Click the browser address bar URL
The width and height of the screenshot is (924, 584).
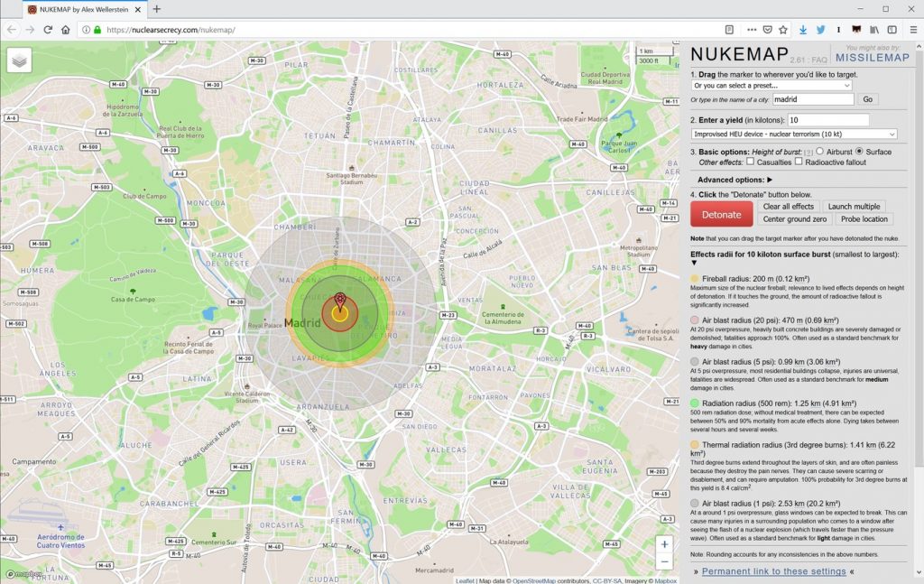point(171,30)
